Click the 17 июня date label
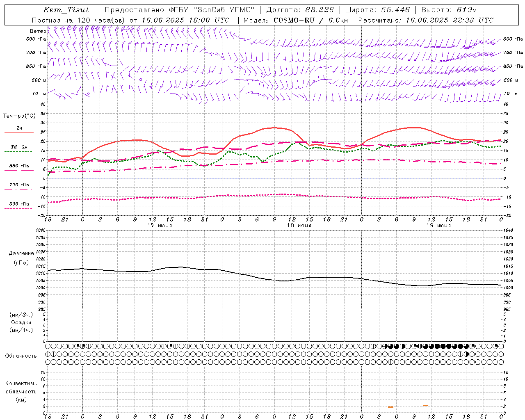 point(160,226)
